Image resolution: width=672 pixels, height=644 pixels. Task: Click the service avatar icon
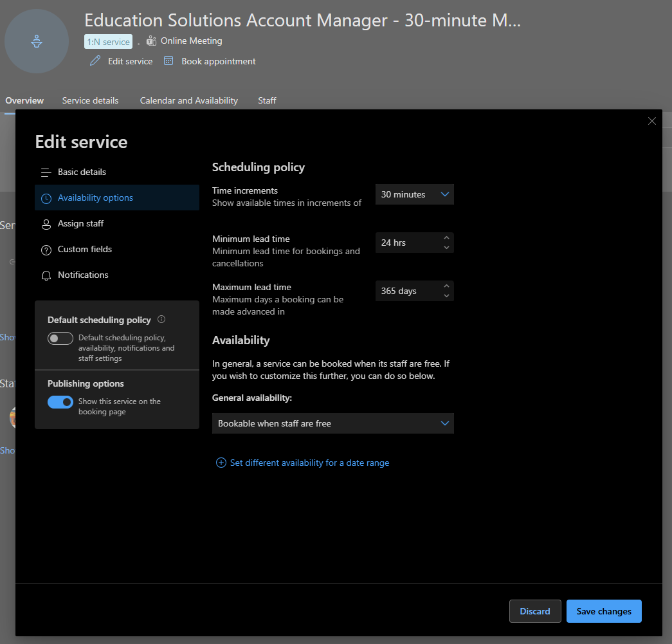[37, 41]
